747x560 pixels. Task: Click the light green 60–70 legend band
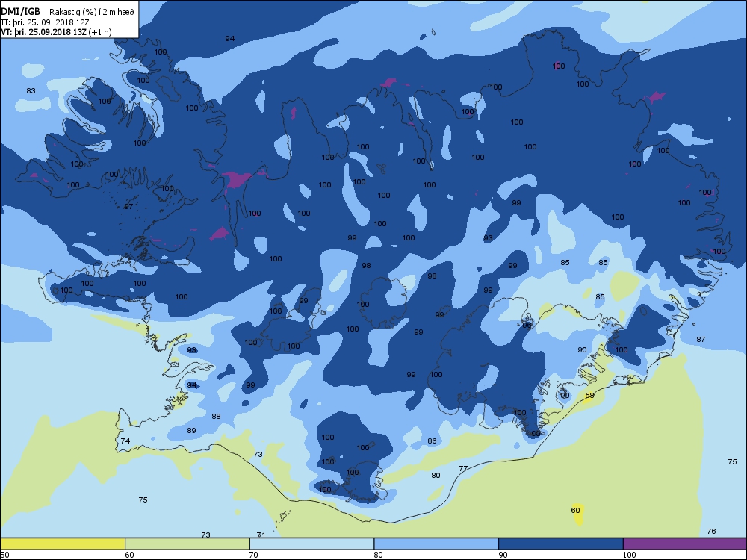[x=187, y=544]
